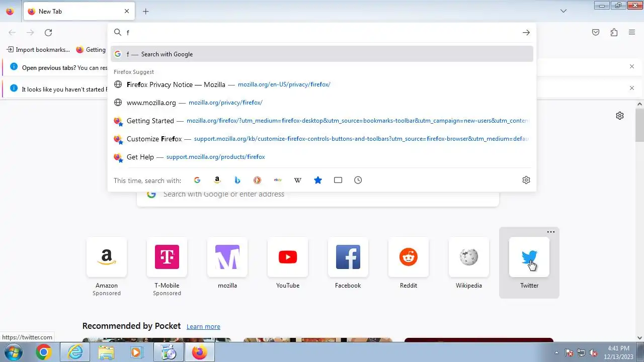Screen dimensions: 644x362
Task: Click Learn more about Pocket
Action: 203,327
